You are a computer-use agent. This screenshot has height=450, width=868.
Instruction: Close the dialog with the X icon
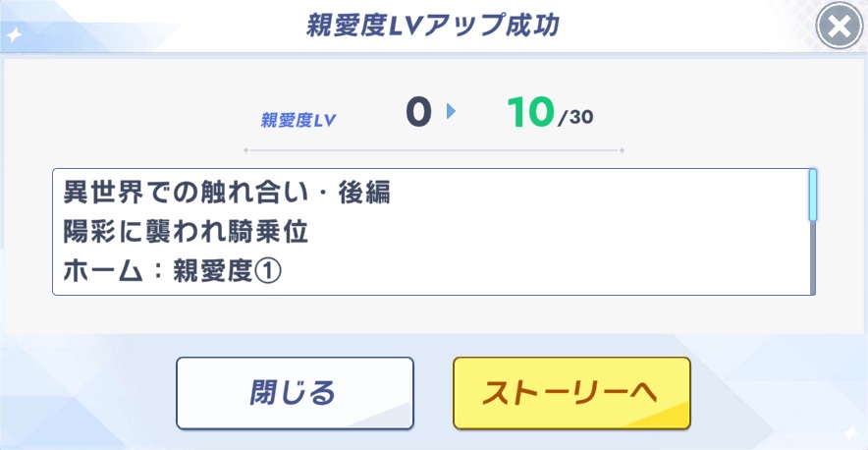pyautogui.click(x=840, y=28)
